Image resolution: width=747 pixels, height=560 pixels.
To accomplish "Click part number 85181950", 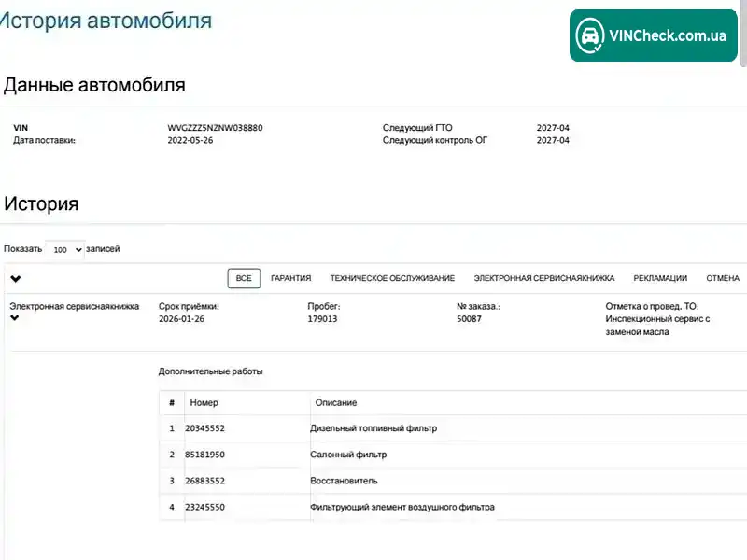I will coord(204,455).
